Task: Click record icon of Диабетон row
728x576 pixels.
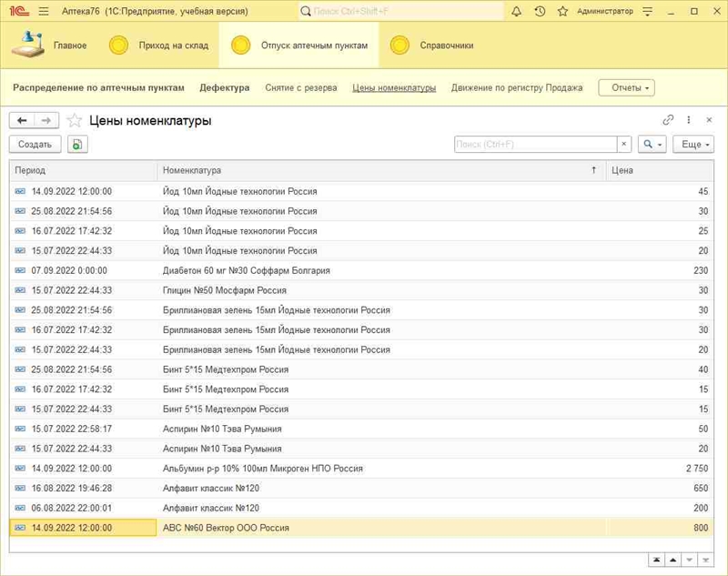Action: click(x=20, y=270)
